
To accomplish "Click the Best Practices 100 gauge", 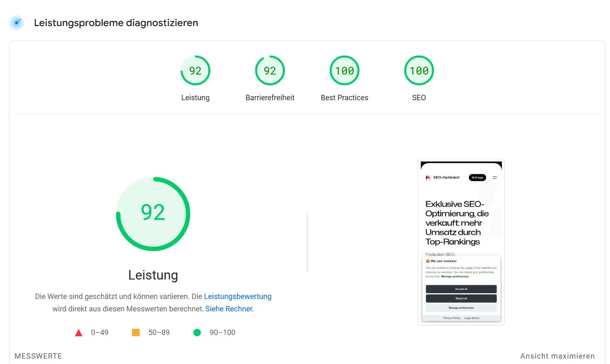I will [345, 70].
